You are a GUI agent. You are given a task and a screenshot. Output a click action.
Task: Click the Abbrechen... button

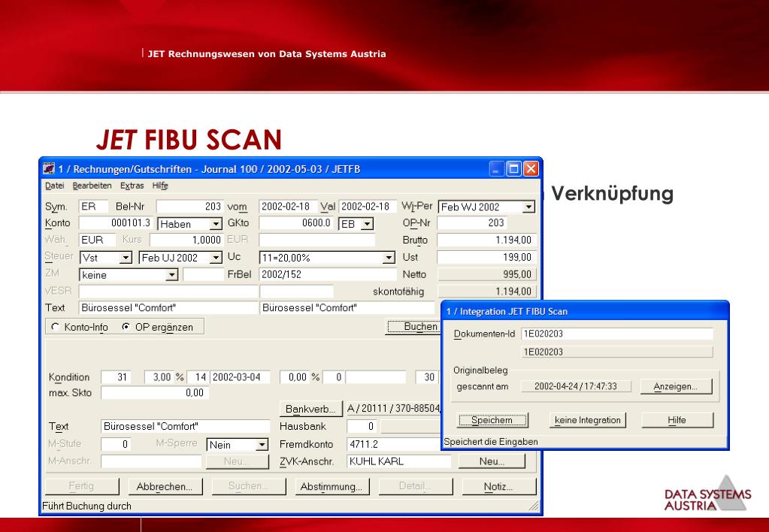pos(165,486)
